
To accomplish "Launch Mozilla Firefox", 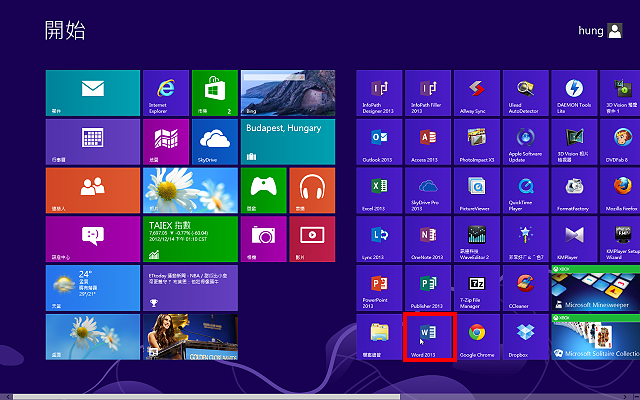I will (x=620, y=191).
